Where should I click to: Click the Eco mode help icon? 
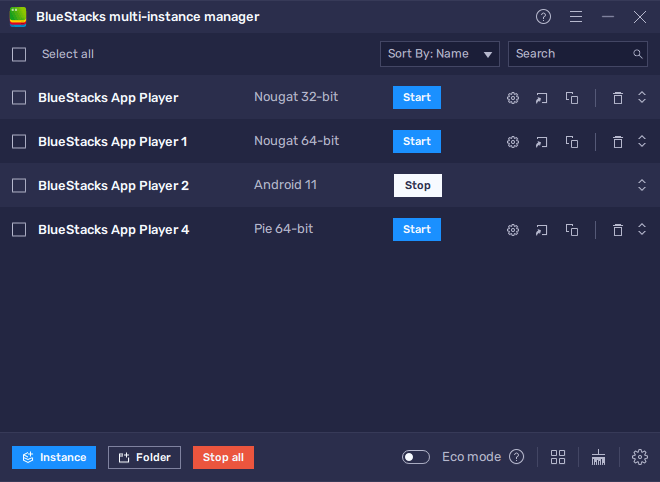tap(516, 457)
